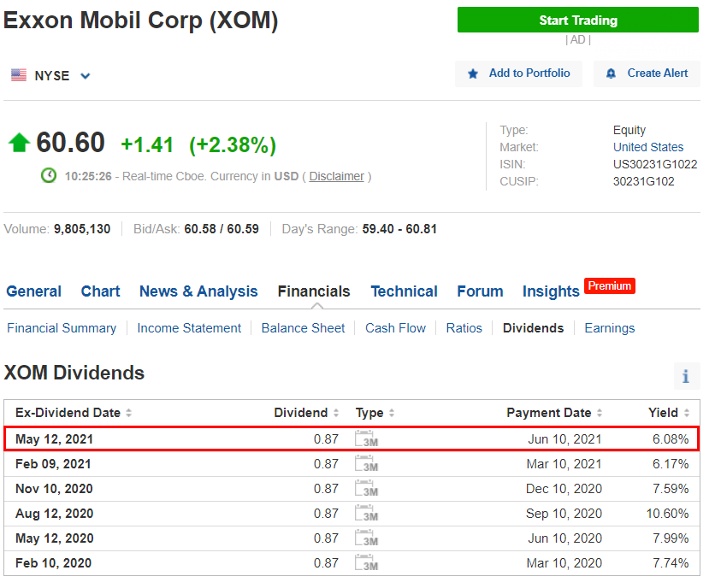Click the Exxon Mobil Corp (XOM) heading

(x=141, y=21)
